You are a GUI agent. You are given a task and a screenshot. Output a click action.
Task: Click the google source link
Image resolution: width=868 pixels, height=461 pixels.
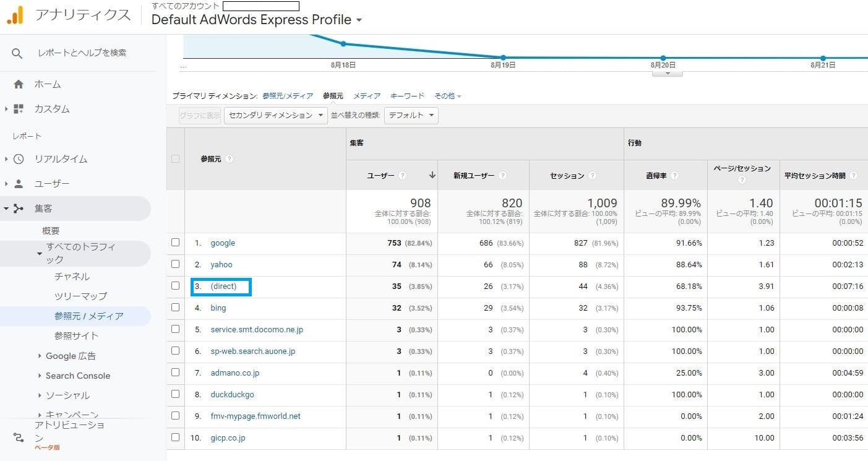[x=223, y=243]
